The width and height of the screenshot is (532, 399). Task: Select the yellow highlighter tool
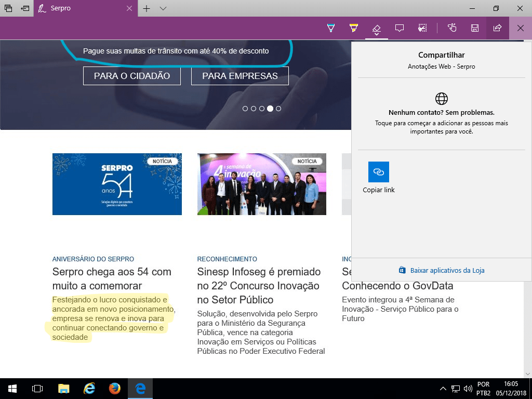354,28
